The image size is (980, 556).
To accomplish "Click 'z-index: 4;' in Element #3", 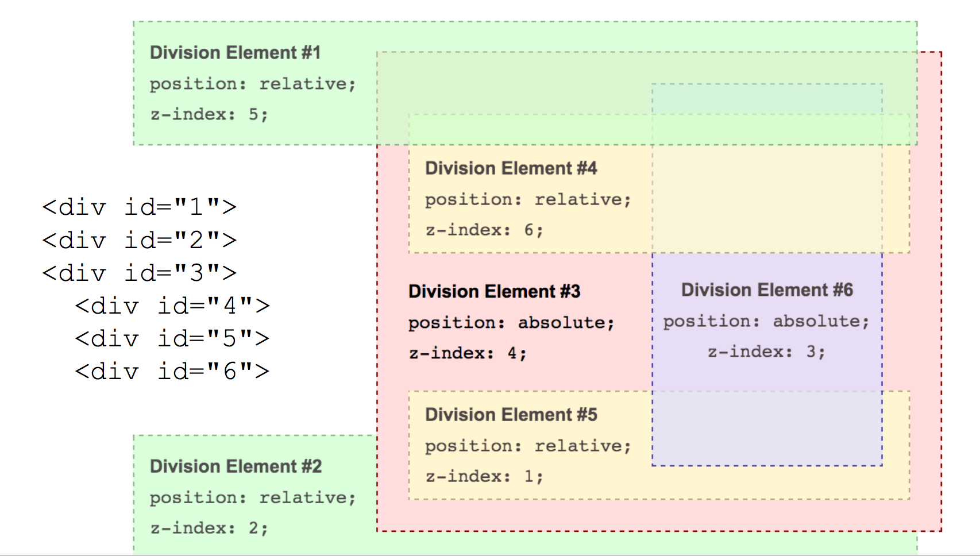I will [x=468, y=353].
